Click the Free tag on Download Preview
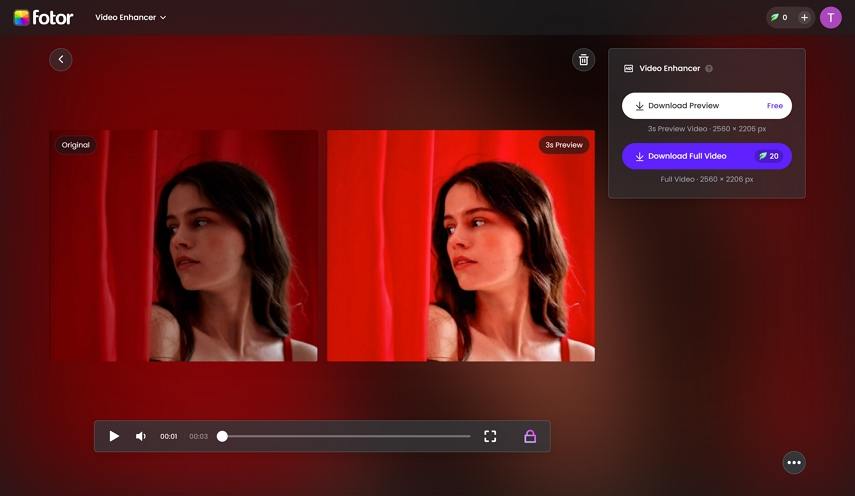This screenshot has width=855, height=496. pyautogui.click(x=775, y=106)
